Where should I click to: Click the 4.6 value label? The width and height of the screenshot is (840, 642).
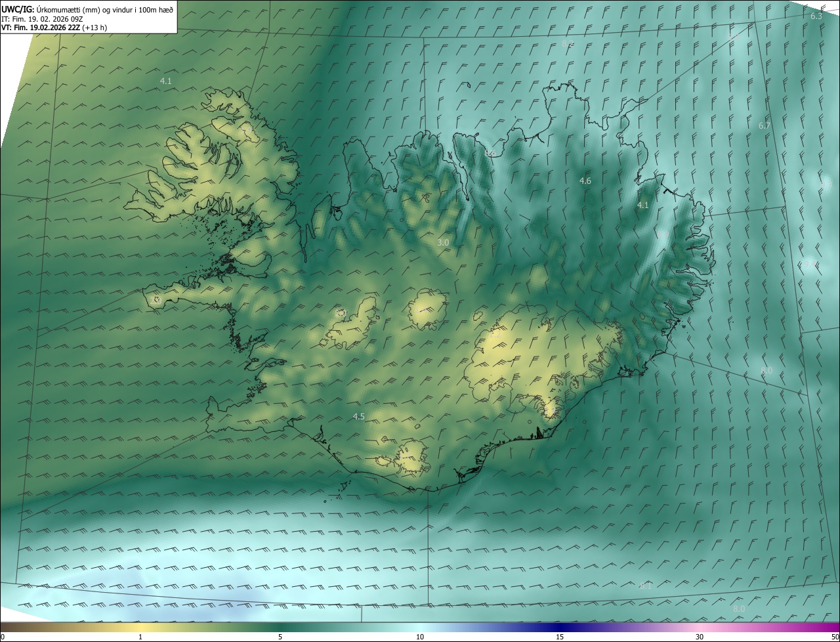(x=585, y=181)
